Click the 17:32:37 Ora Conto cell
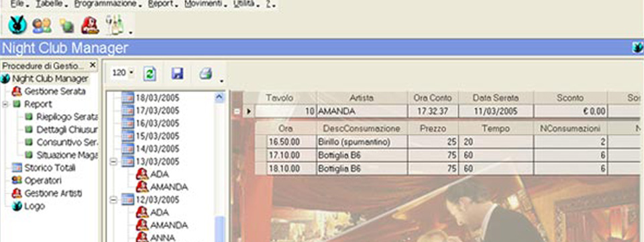This screenshot has height=242, width=644. pos(433,111)
